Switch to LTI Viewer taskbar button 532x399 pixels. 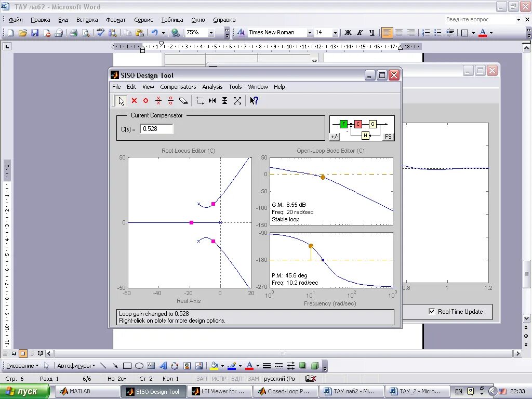(x=219, y=391)
